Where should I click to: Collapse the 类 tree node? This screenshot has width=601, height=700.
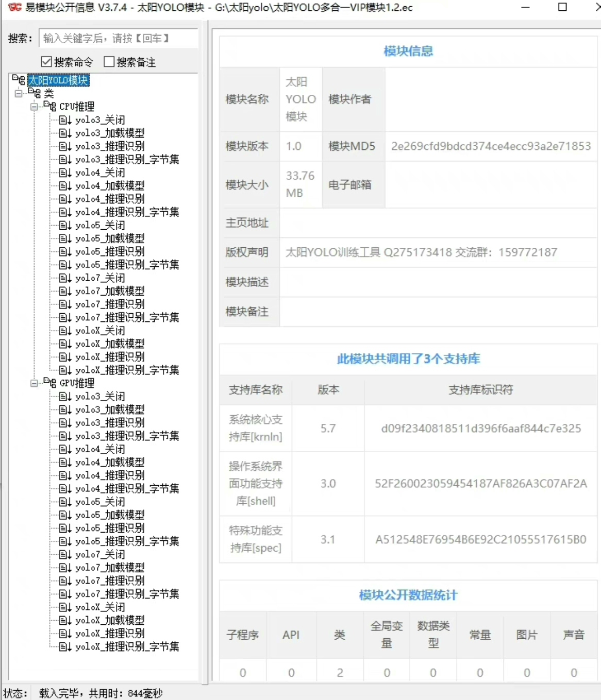pos(19,93)
